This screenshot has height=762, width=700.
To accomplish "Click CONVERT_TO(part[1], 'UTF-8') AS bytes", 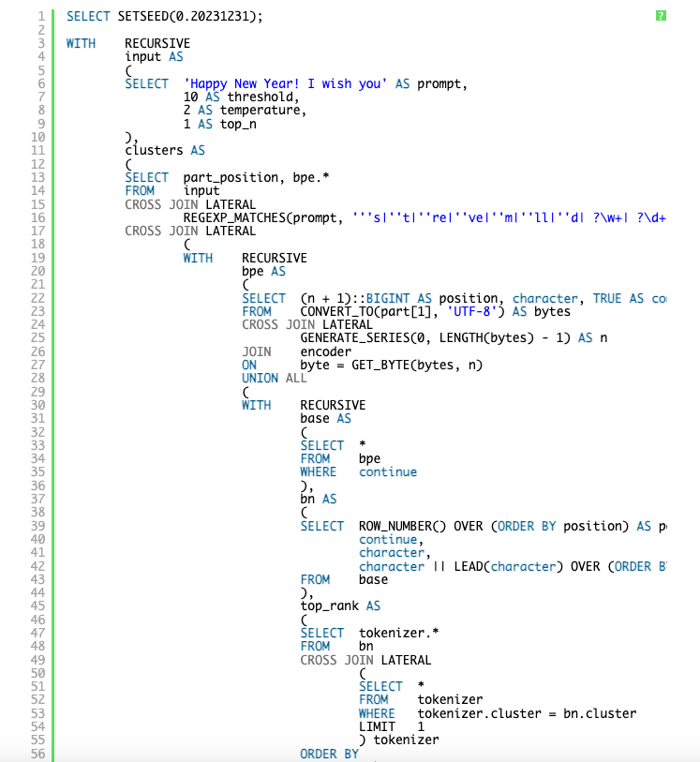I will [x=435, y=311].
